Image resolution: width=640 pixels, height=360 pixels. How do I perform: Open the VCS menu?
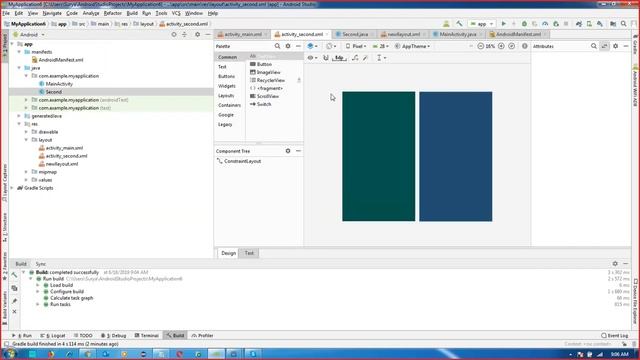click(x=176, y=13)
